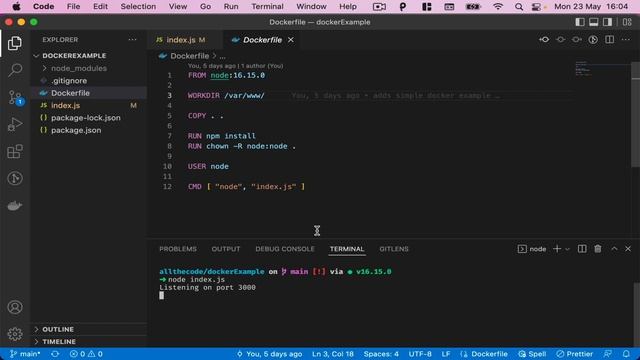Split the terminal pane

pos(582,249)
